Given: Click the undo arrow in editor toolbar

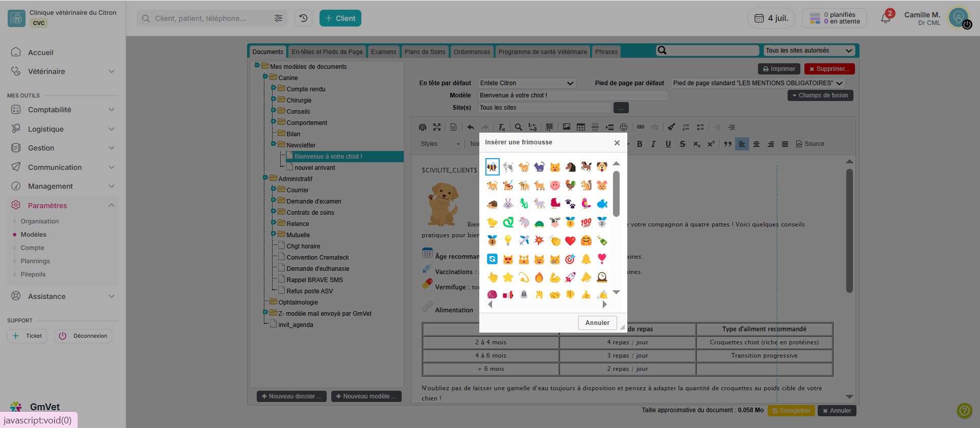Looking at the screenshot, I should click(471, 127).
